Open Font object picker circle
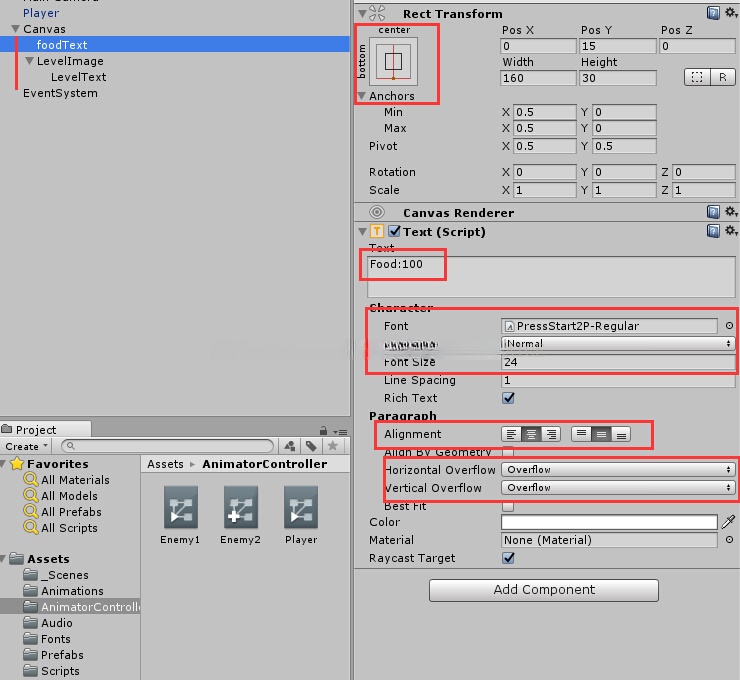 [x=729, y=326]
